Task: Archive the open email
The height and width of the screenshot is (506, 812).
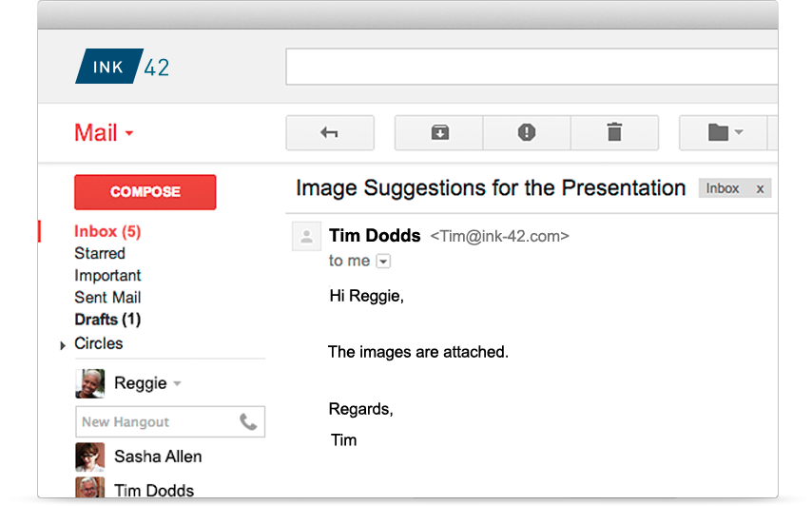Action: (439, 133)
